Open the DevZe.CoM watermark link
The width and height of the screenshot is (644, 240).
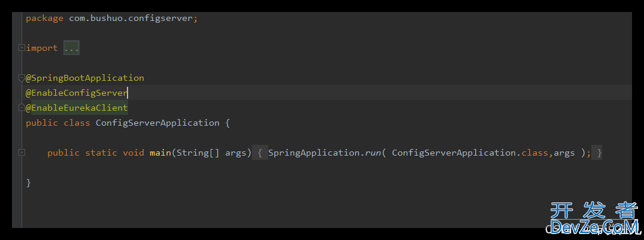click(x=594, y=218)
